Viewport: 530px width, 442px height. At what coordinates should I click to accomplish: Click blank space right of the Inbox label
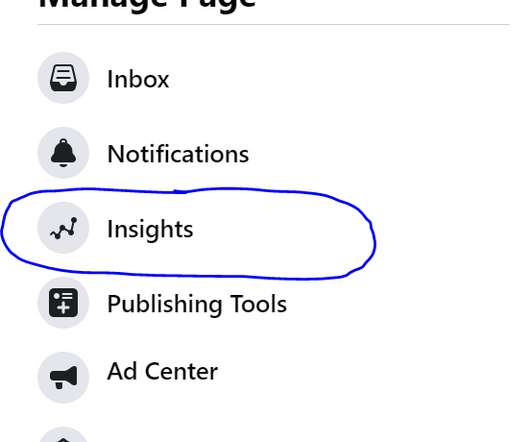click(x=338, y=79)
